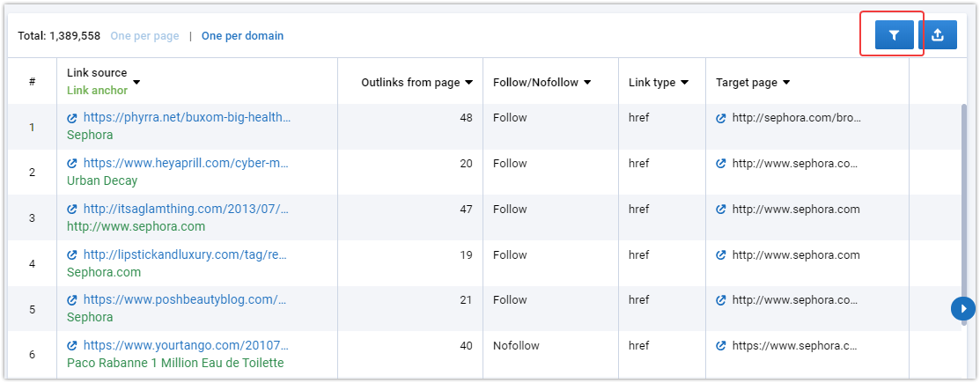Open external link icon for phyrra.net source

point(72,117)
